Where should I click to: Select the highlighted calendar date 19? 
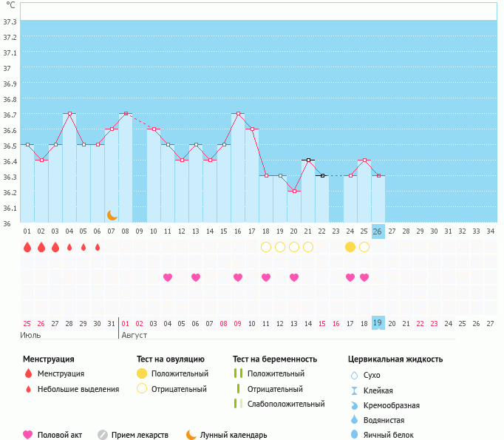point(378,323)
